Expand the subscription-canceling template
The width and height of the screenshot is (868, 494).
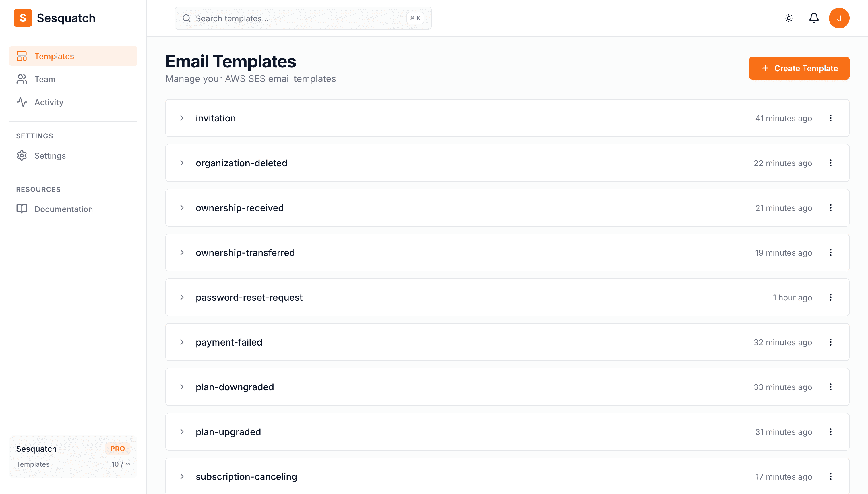183,476
